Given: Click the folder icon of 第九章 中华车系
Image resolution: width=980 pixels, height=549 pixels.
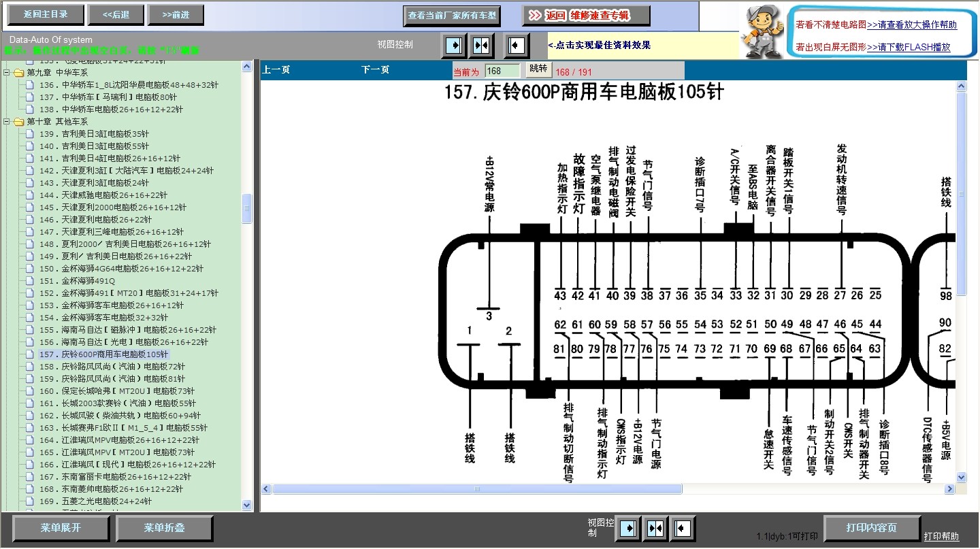Looking at the screenshot, I should click(x=19, y=73).
